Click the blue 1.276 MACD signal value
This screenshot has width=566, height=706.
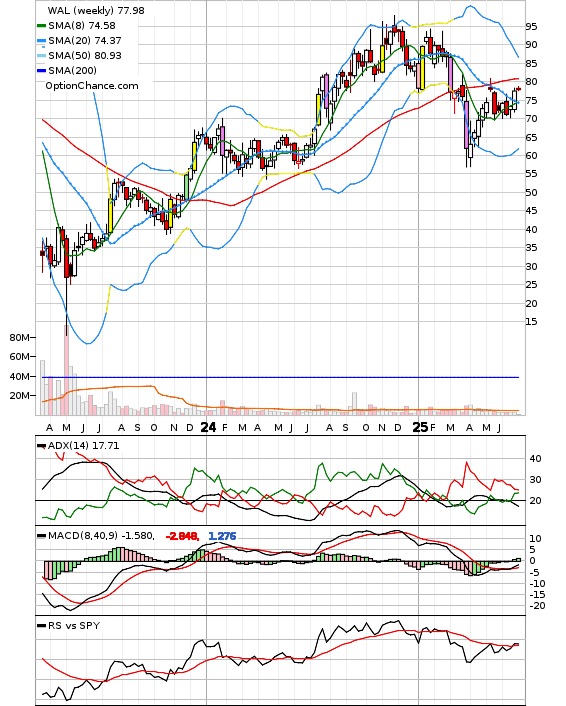click(x=222, y=536)
